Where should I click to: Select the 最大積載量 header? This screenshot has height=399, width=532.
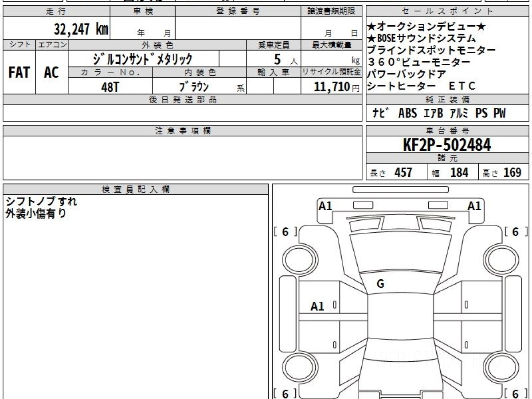click(x=331, y=45)
